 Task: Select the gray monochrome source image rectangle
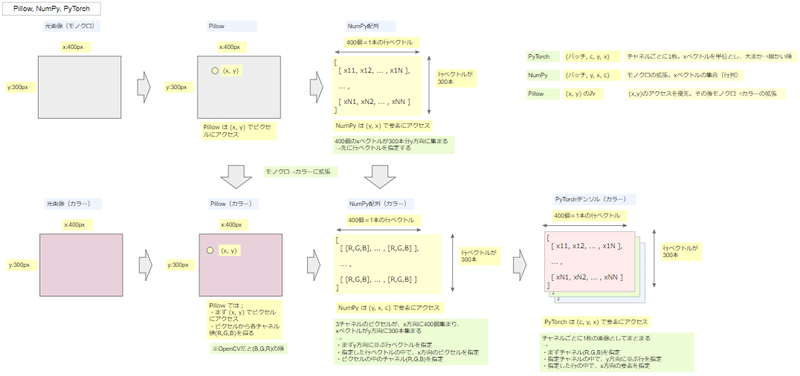pos(79,87)
